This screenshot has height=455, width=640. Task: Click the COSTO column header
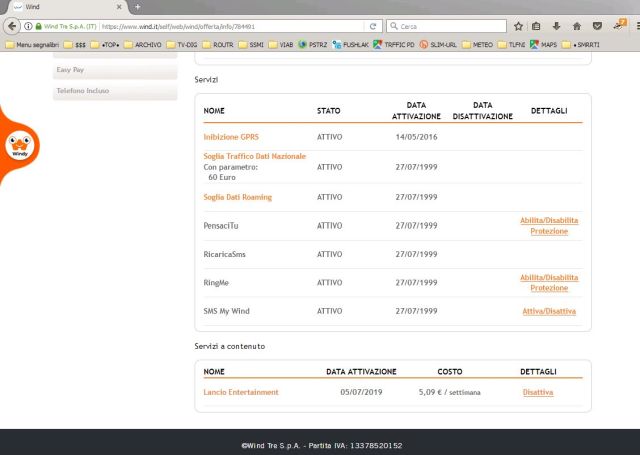tap(450, 372)
